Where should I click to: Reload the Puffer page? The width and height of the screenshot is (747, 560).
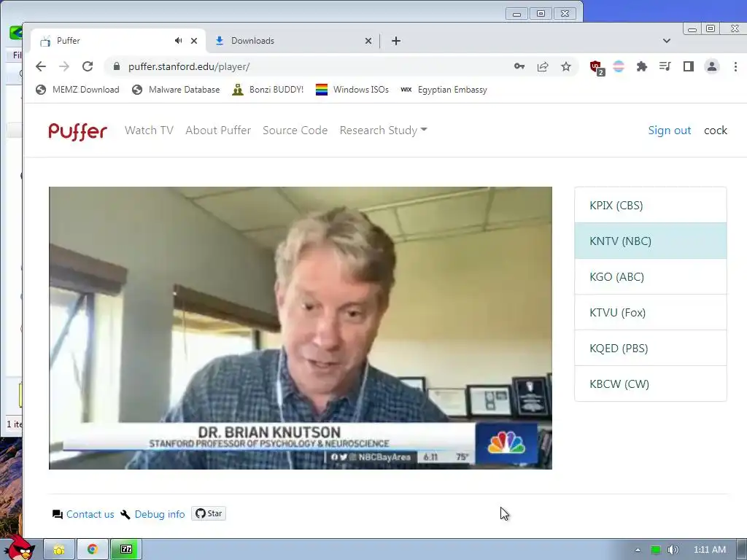click(x=88, y=66)
